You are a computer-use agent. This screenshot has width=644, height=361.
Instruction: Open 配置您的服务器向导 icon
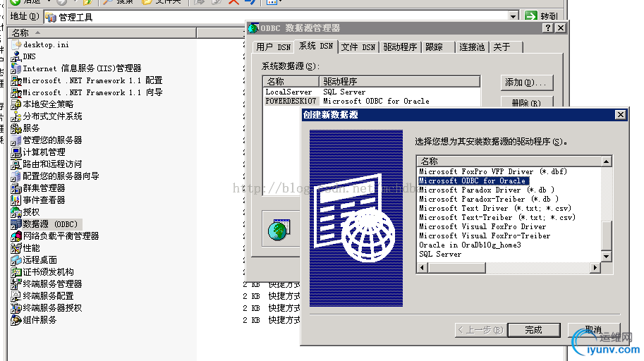coord(16,176)
